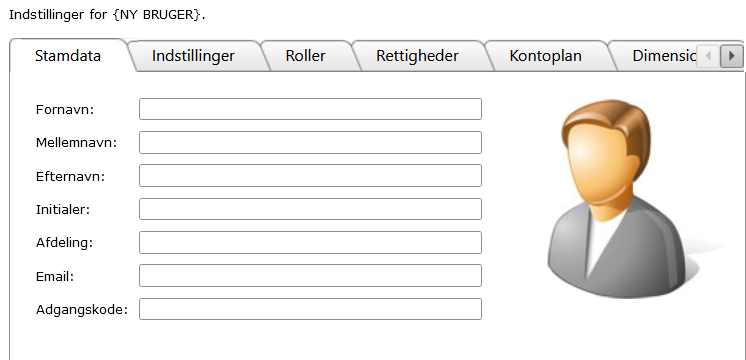Open the Kontoplan tab

coord(545,56)
